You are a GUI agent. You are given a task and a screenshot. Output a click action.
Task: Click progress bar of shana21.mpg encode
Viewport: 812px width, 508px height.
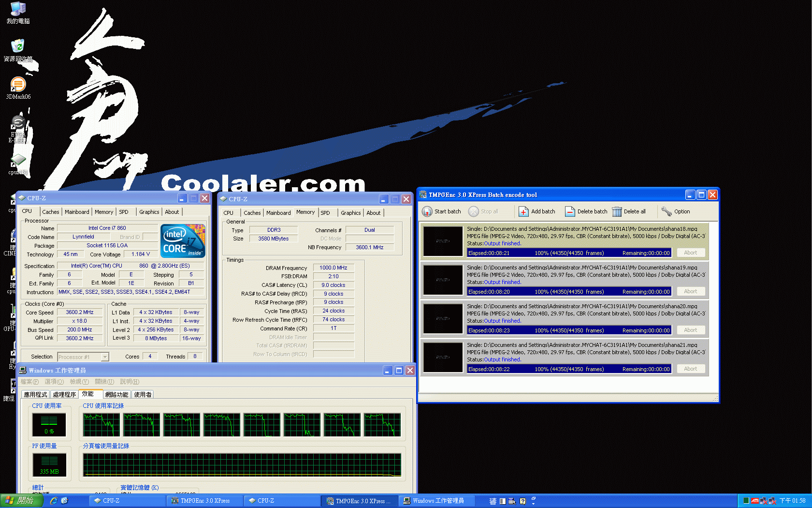point(569,369)
